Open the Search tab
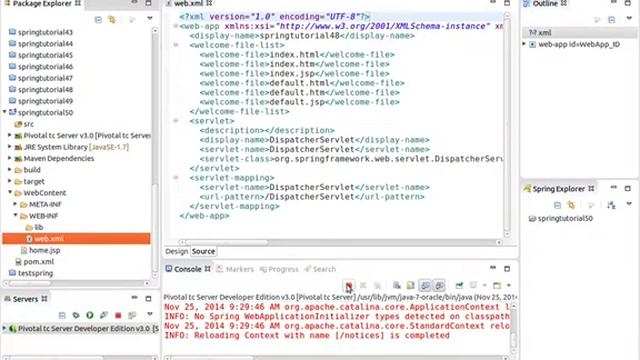This screenshot has width=640, height=360. point(320,269)
